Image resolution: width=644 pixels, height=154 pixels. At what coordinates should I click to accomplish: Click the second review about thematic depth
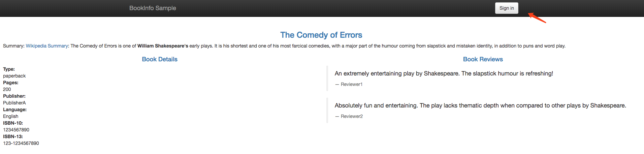point(480,105)
